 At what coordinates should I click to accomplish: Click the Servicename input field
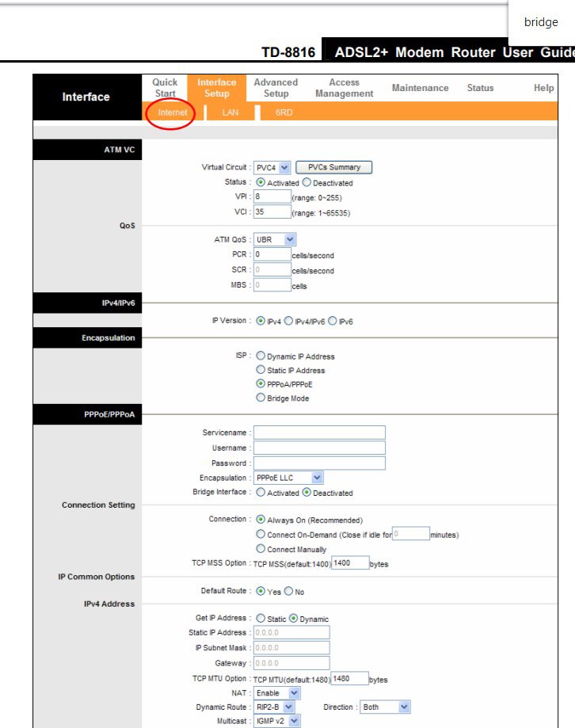click(x=319, y=433)
